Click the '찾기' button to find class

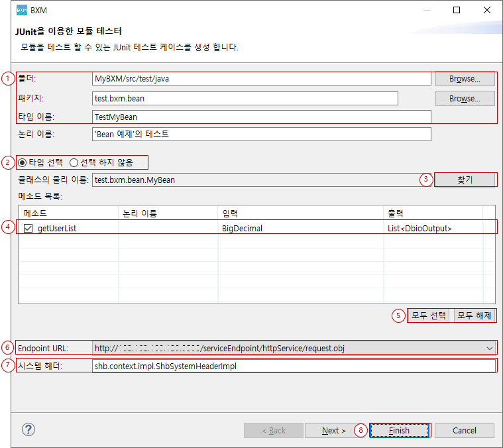click(x=465, y=180)
